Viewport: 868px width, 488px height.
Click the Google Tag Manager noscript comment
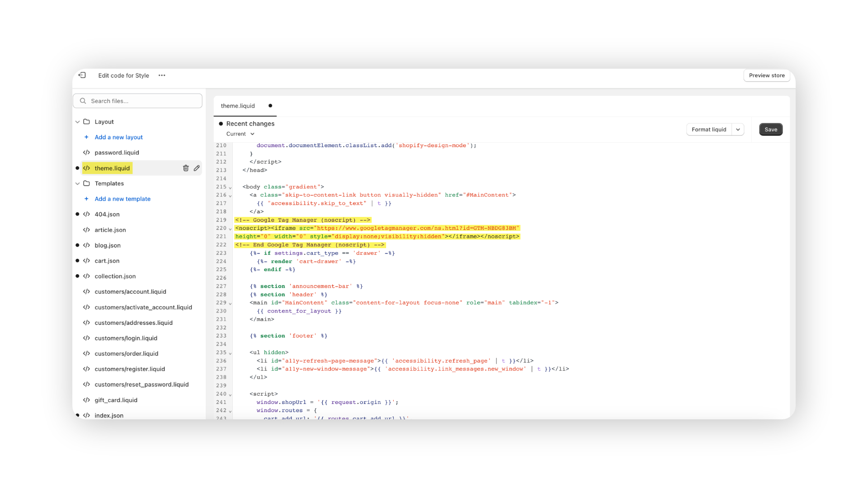303,220
